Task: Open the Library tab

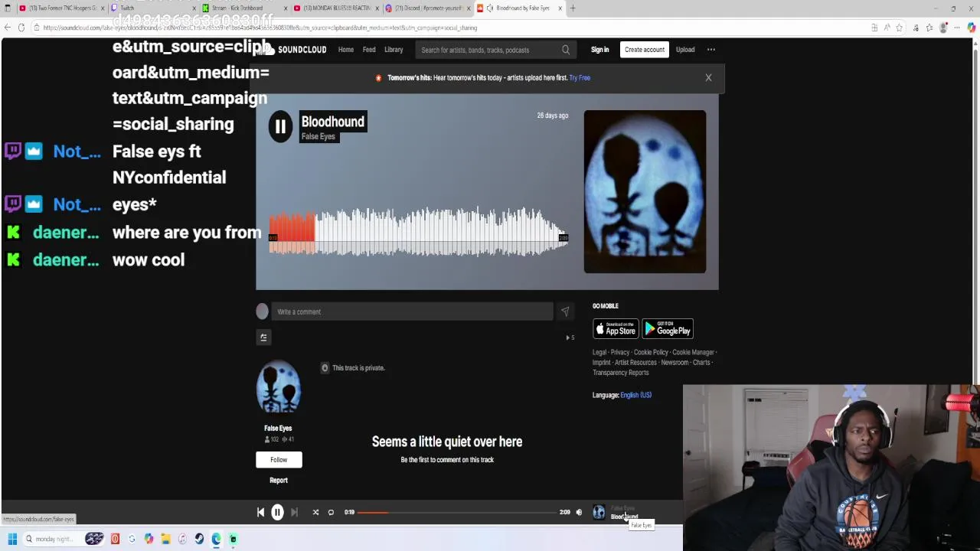Action: click(x=394, y=50)
